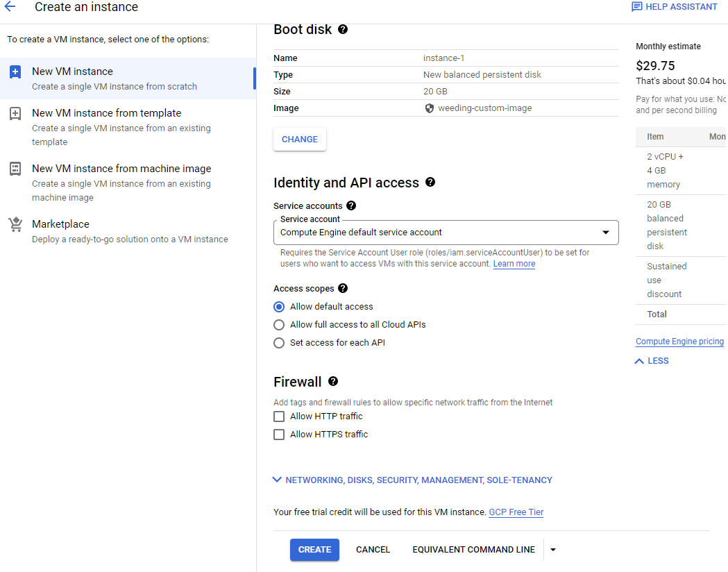Image resolution: width=728 pixels, height=572 pixels.
Task: Open the Compute Engine pricing link
Action: click(679, 342)
